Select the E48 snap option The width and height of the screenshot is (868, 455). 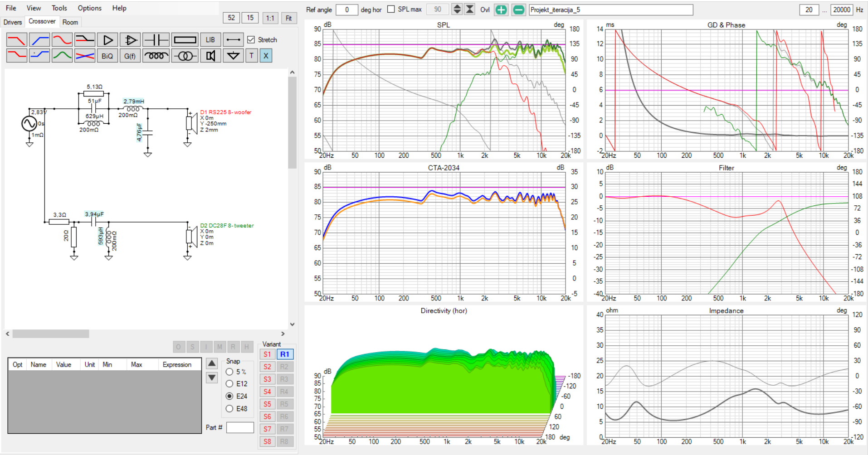(229, 409)
